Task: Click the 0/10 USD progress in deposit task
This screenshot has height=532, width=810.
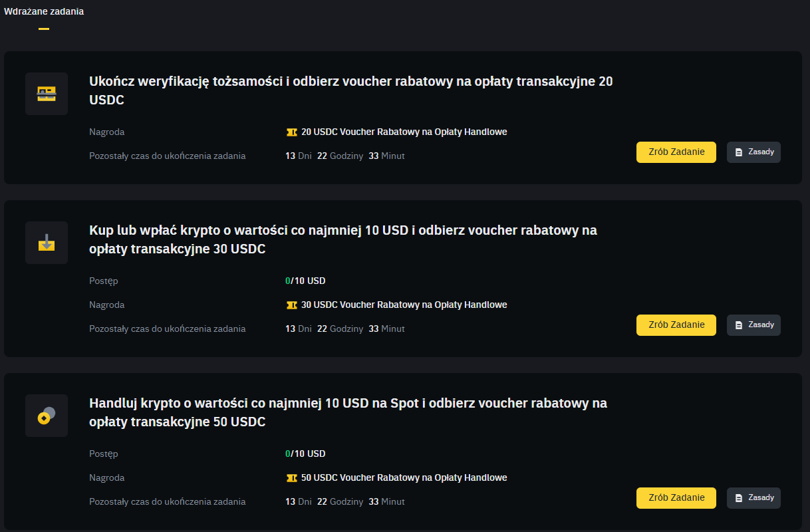Action: point(305,281)
